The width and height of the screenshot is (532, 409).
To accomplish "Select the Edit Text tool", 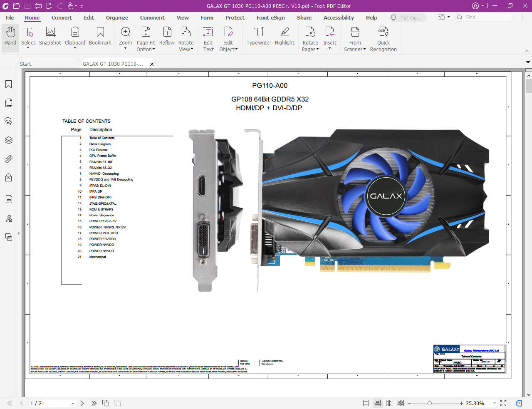I will (x=208, y=39).
